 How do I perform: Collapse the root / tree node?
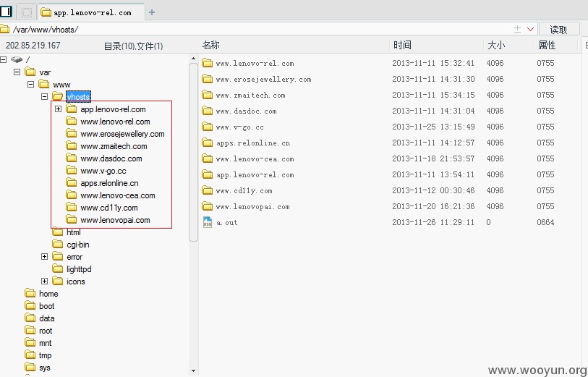[4, 59]
